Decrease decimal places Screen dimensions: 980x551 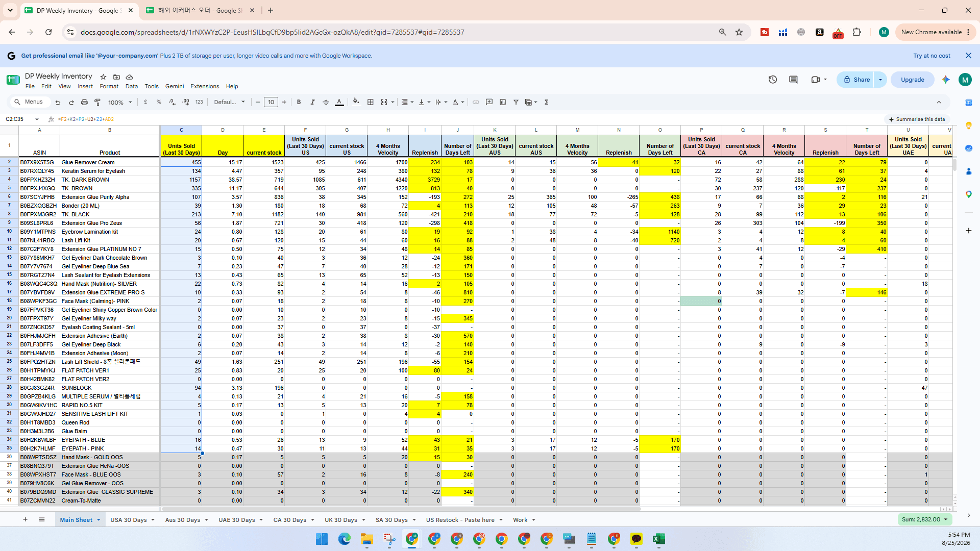pos(172,102)
